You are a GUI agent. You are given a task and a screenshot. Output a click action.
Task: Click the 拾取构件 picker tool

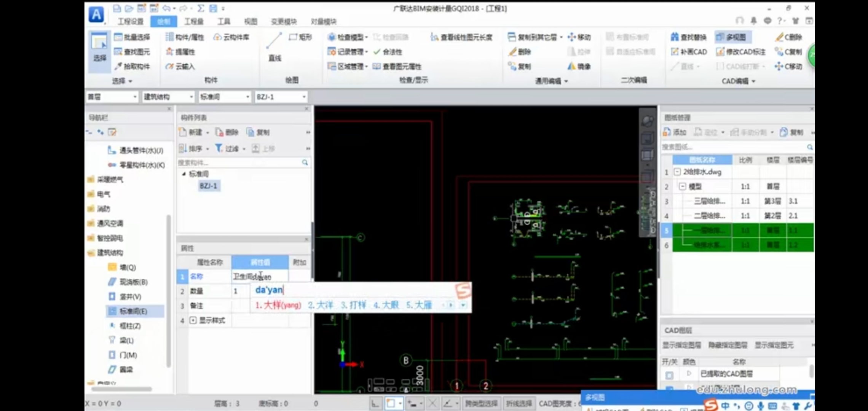pyautogui.click(x=132, y=66)
